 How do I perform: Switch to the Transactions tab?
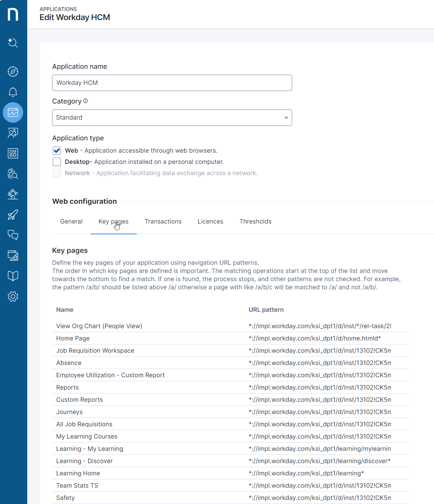click(163, 222)
